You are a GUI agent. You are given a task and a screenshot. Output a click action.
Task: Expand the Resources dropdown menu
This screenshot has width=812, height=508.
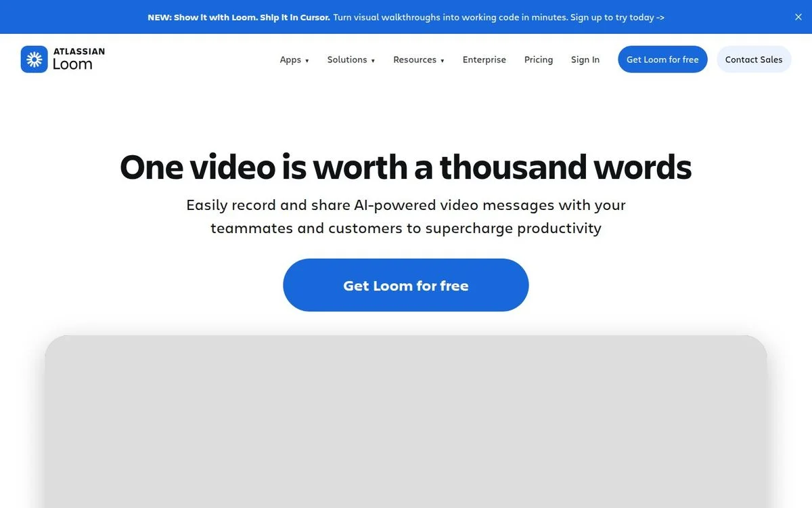419,60
